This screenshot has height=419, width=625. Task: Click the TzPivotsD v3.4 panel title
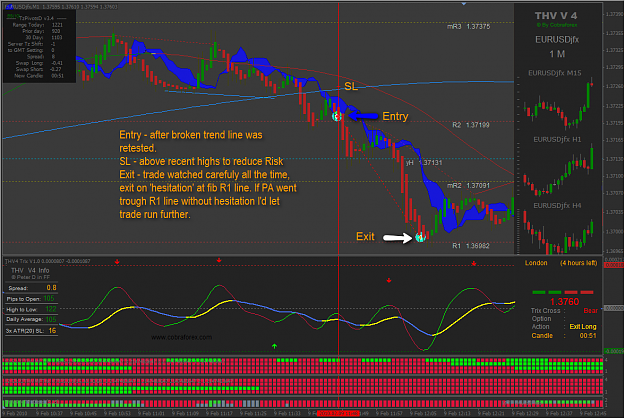[x=37, y=18]
